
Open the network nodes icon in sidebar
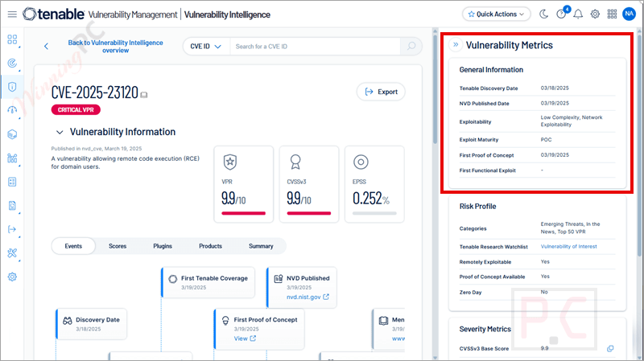click(x=12, y=158)
